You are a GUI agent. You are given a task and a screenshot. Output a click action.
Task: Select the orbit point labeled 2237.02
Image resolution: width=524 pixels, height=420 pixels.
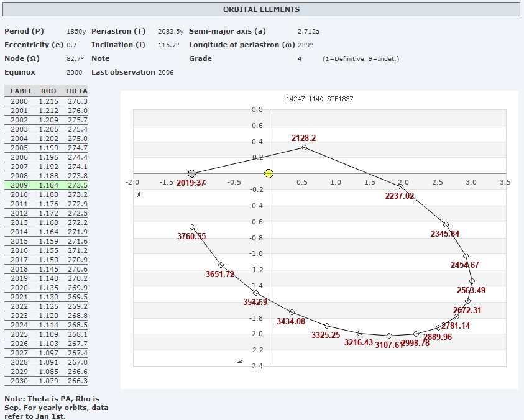coord(401,186)
